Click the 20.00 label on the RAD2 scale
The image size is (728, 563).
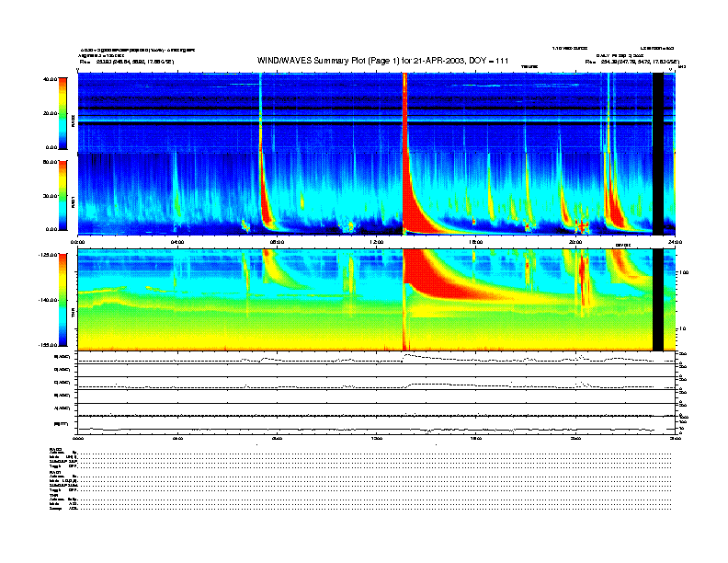pyautogui.click(x=51, y=113)
